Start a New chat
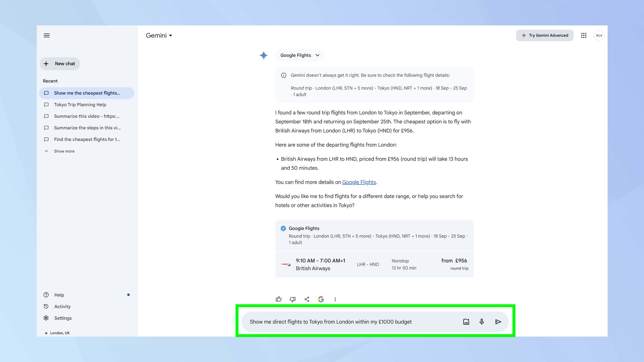 (60, 64)
